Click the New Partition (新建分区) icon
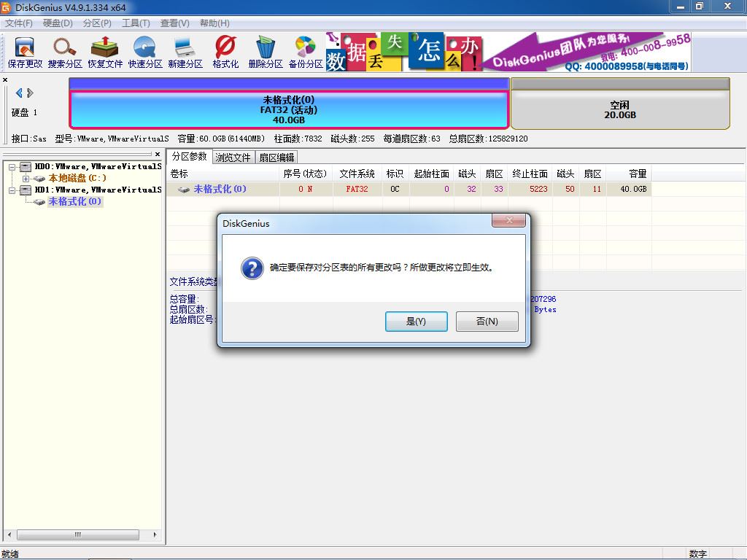747x560 pixels. [185, 52]
